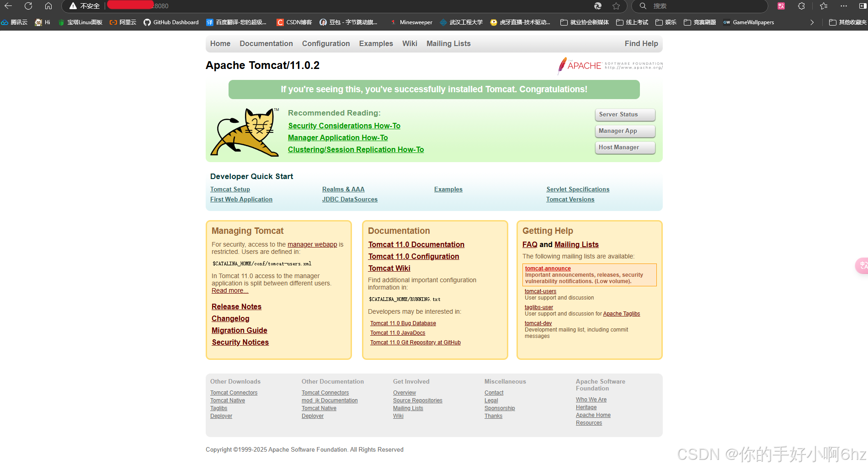Viewport: 868px width, 469px height.
Task: Open 百度翻译 bookmark
Action: (236, 22)
